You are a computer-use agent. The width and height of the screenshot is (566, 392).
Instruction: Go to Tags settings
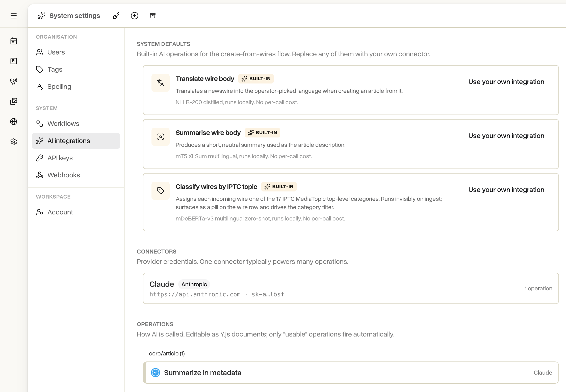coord(76,69)
